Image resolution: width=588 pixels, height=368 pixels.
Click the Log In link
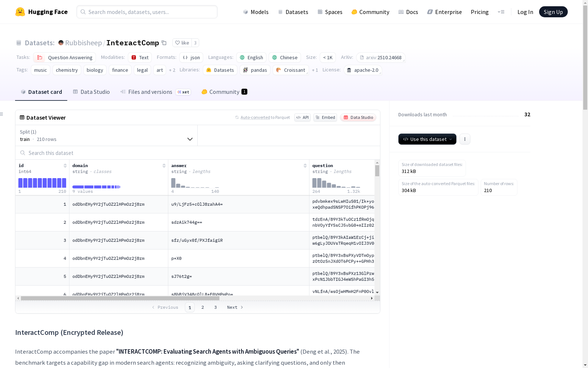tap(525, 12)
